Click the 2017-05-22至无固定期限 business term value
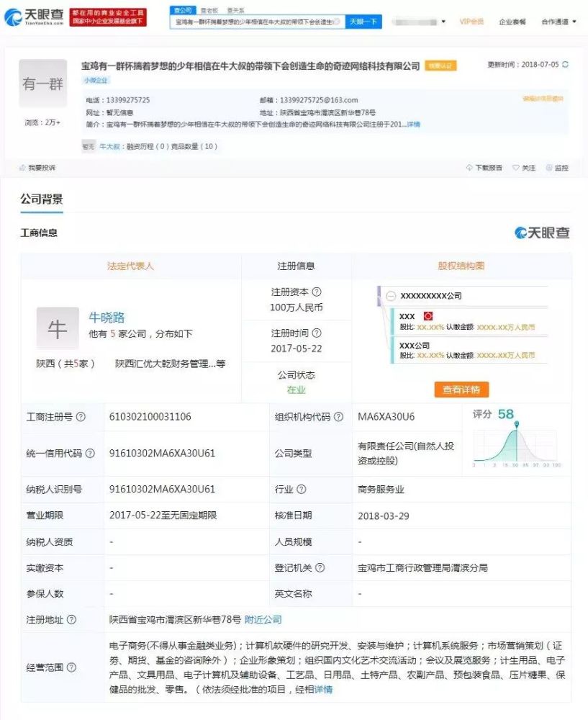Viewport: 588px width, 720px height. click(163, 516)
